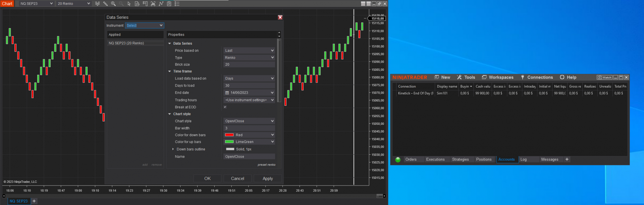This screenshot has width=644, height=205.
Task: Open the Trading hours dropdown
Action: click(x=249, y=100)
